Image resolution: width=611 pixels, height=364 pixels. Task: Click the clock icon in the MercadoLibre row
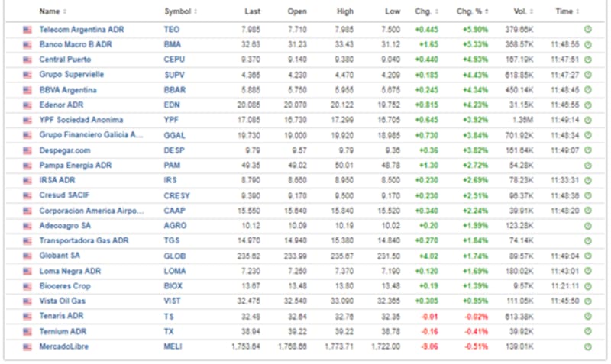pos(588,346)
